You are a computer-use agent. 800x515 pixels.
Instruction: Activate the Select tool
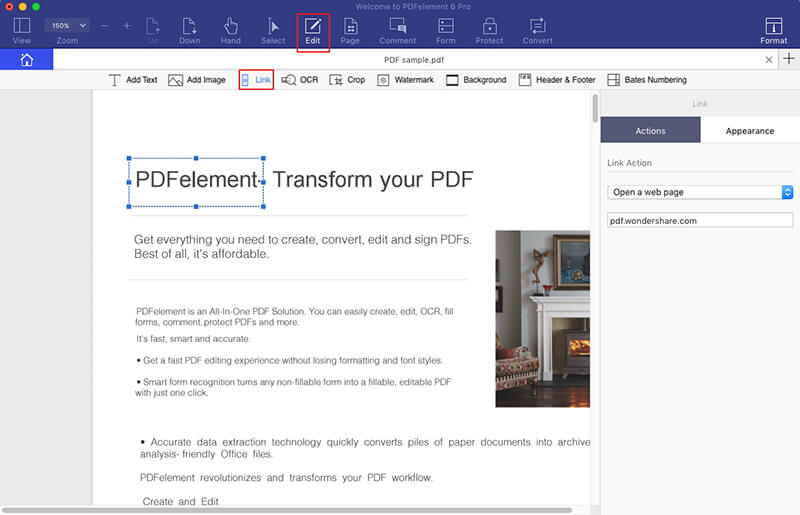273,31
